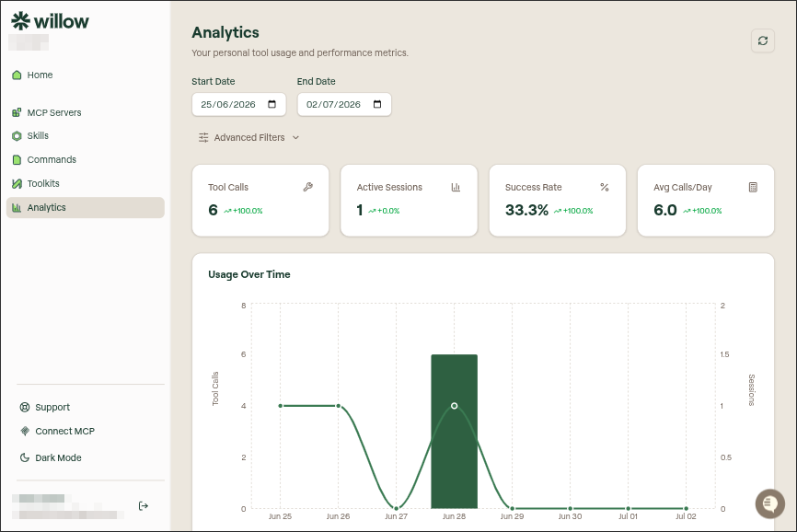
Task: Click the sliders icon beside Advanced Filters
Action: tap(203, 137)
